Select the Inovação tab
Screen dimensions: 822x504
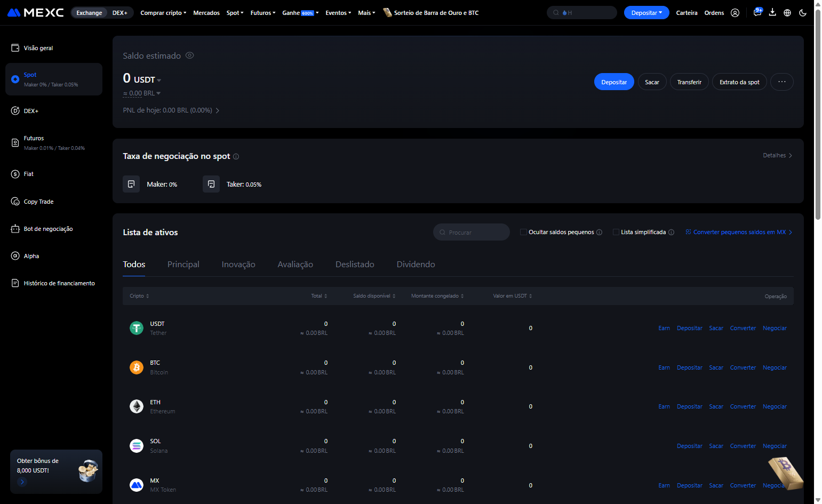238,265
